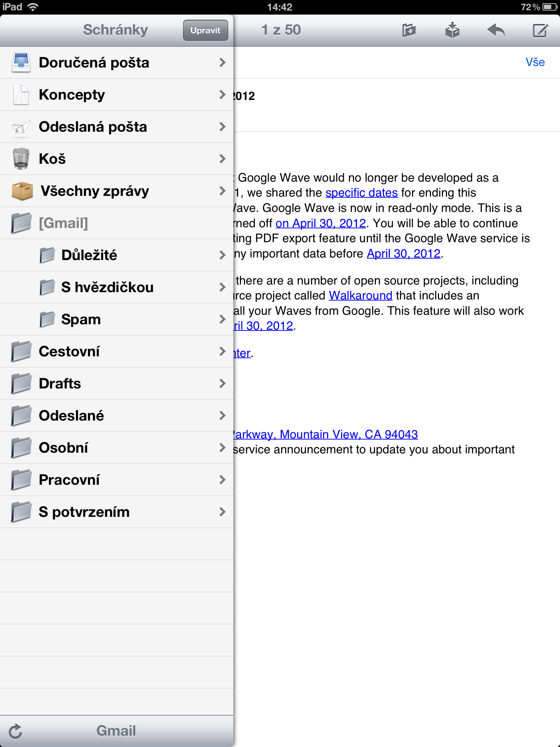This screenshot has width=560, height=747.
Task: Open the Cestovní folder
Action: pyautogui.click(x=69, y=351)
